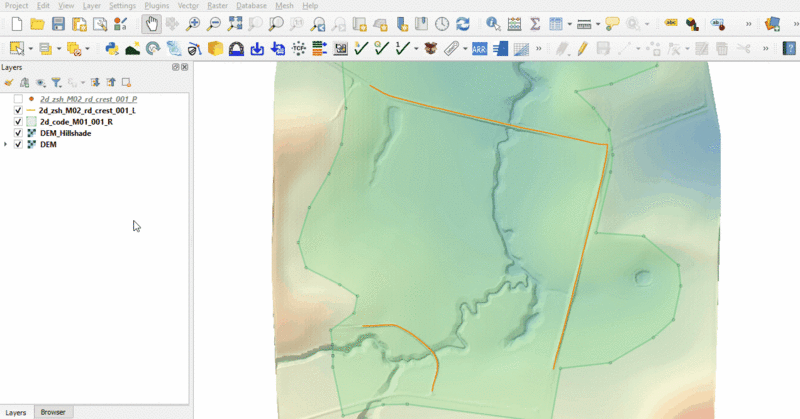Click the Filter Legend funnel icon

coord(56,82)
